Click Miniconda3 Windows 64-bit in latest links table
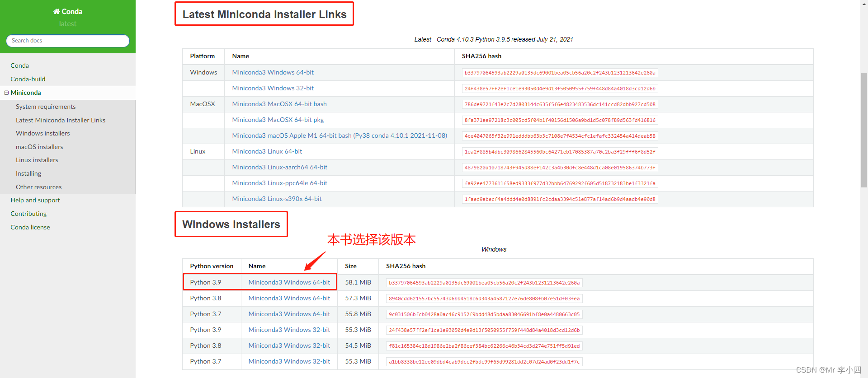The width and height of the screenshot is (868, 378). point(273,72)
